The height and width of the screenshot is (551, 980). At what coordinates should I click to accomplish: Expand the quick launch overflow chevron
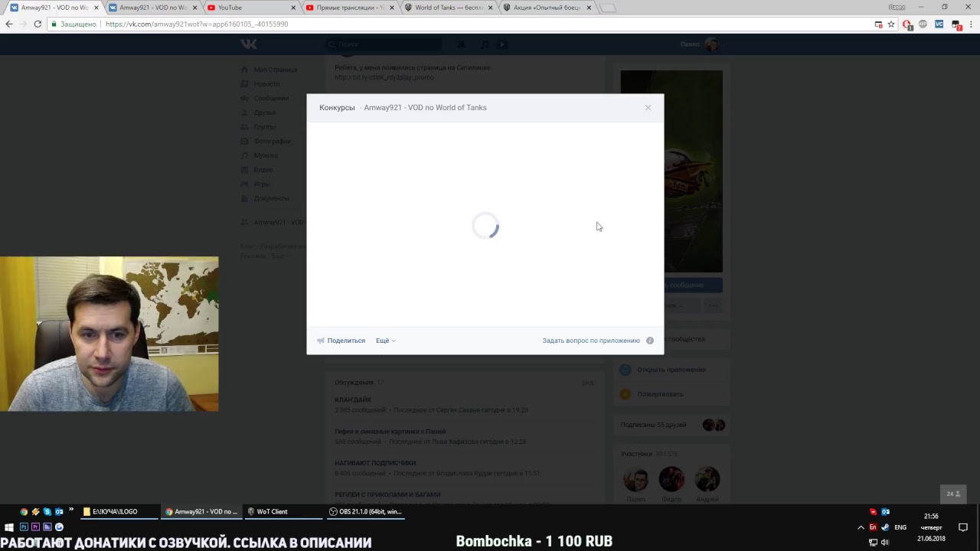(x=71, y=510)
